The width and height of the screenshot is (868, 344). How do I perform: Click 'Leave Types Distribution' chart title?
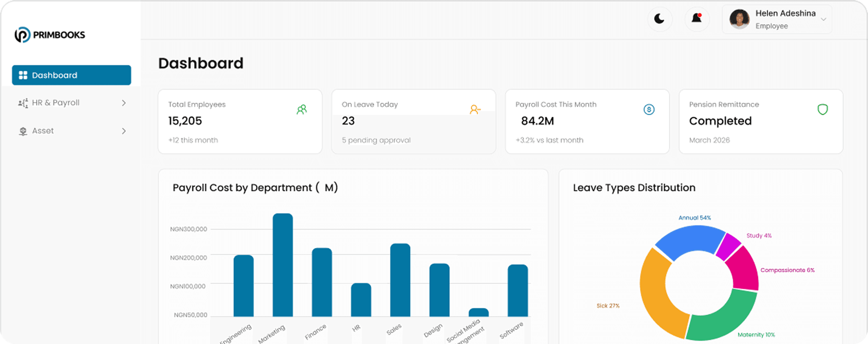point(634,188)
